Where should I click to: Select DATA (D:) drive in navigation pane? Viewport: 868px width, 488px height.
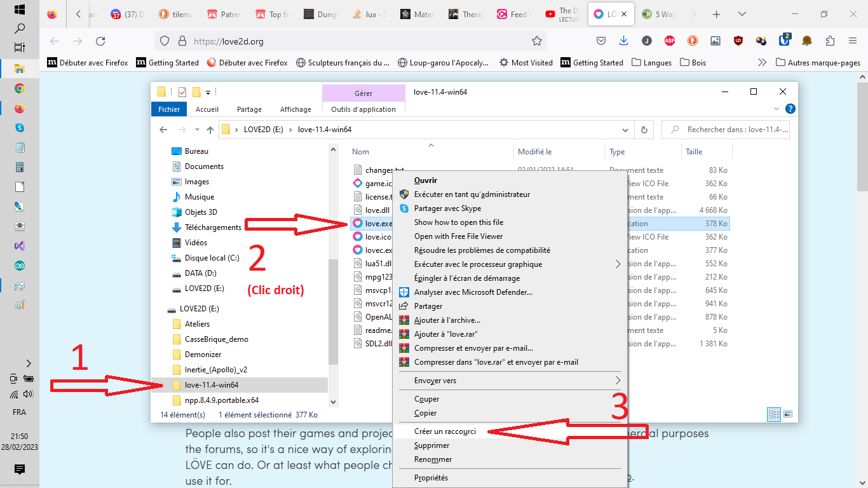[201, 273]
